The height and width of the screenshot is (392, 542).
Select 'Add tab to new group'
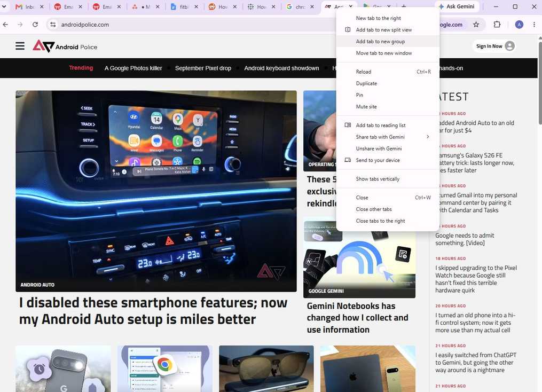point(388,42)
